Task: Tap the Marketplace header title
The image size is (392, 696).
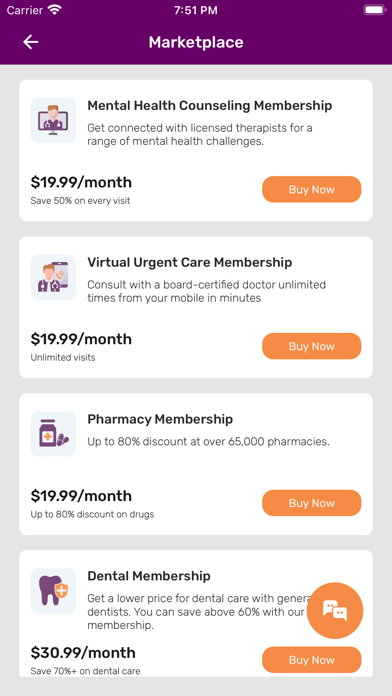Action: 196,42
